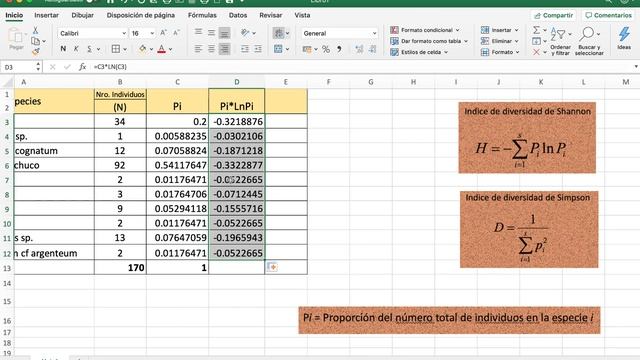This screenshot has height=360, width=640.
Task: Click the accounting currency format icon
Action: tap(307, 49)
